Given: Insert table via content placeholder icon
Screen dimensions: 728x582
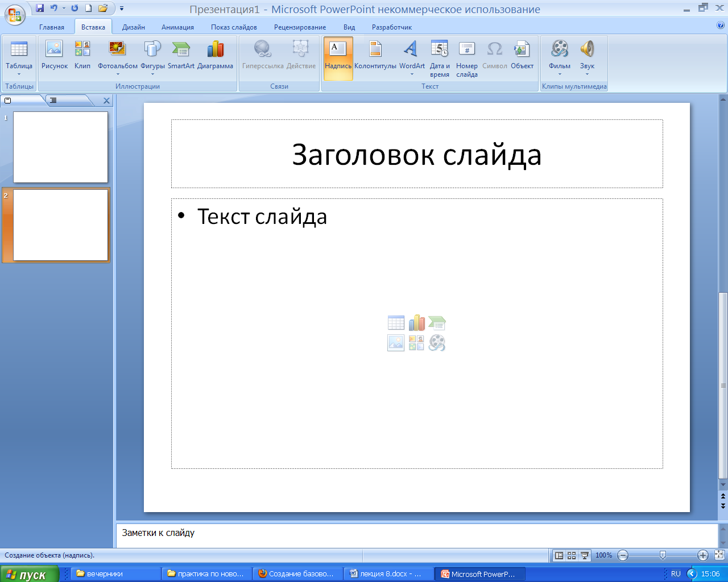Looking at the screenshot, I should pos(396,323).
